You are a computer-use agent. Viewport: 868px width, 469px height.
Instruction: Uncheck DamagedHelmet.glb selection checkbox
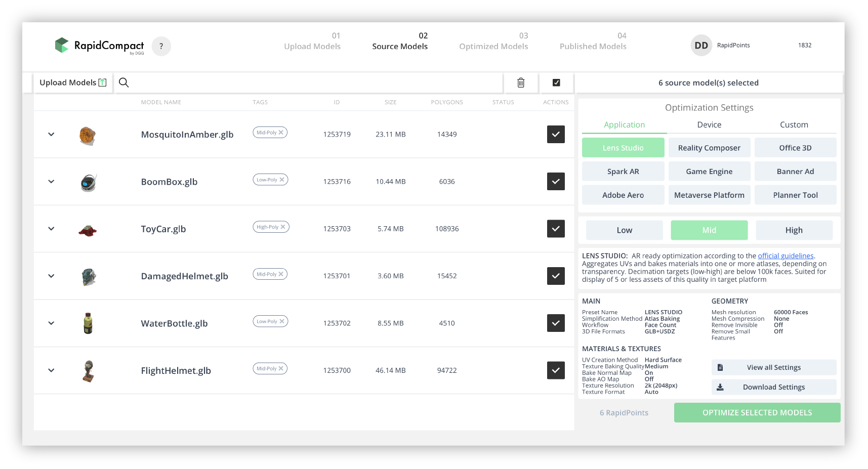tap(556, 276)
